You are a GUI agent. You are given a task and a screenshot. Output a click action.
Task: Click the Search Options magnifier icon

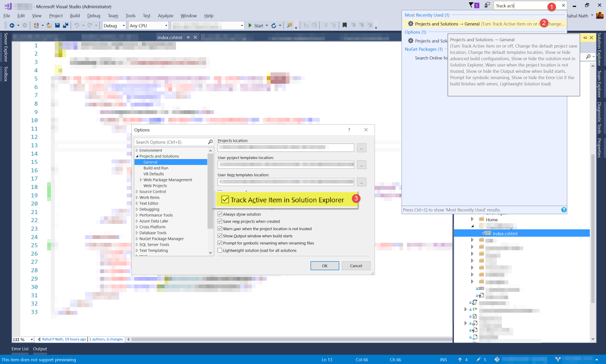tap(210, 142)
